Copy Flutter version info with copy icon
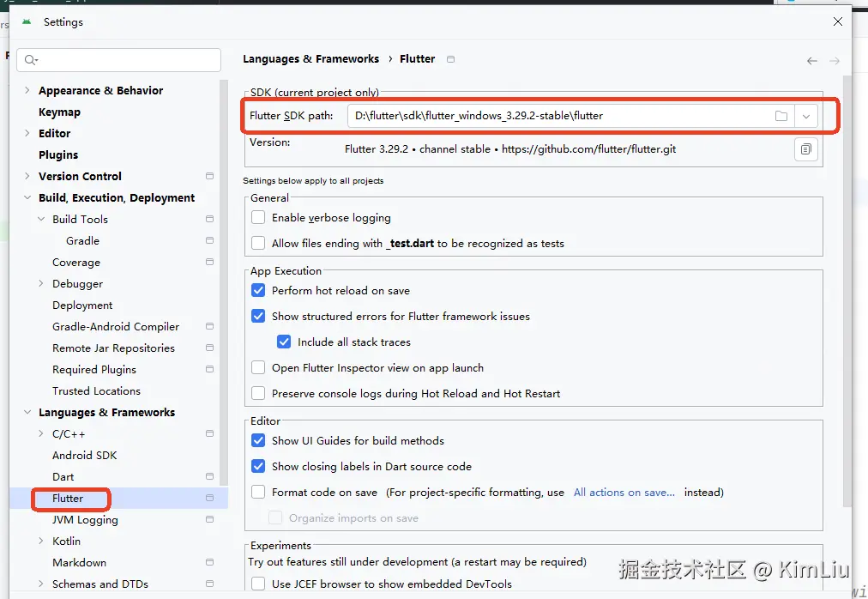This screenshot has height=599, width=868. coord(806,149)
